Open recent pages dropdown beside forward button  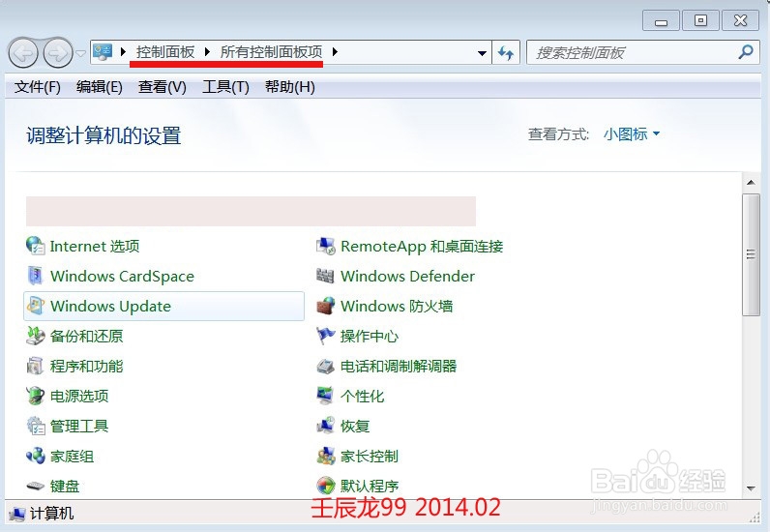pyautogui.click(x=81, y=53)
